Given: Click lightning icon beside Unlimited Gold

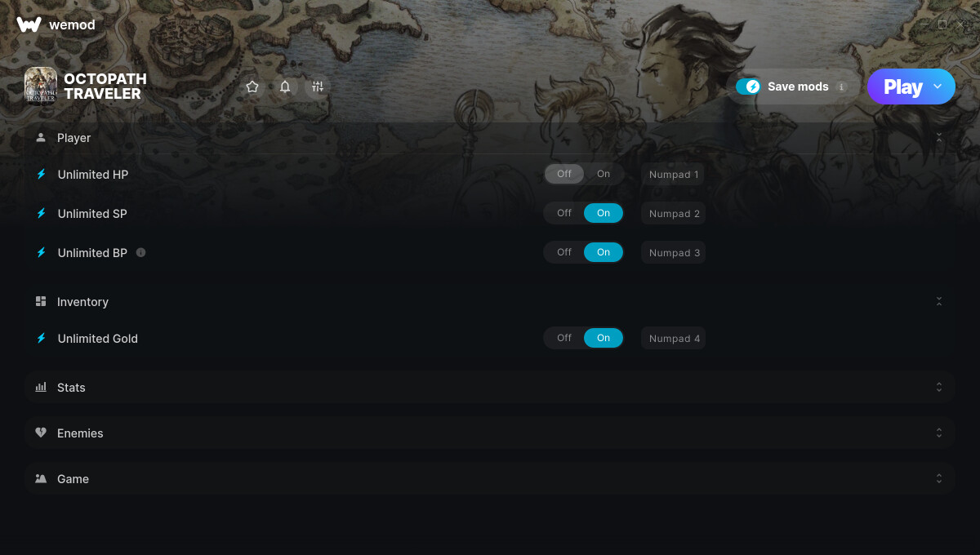Looking at the screenshot, I should (x=42, y=338).
